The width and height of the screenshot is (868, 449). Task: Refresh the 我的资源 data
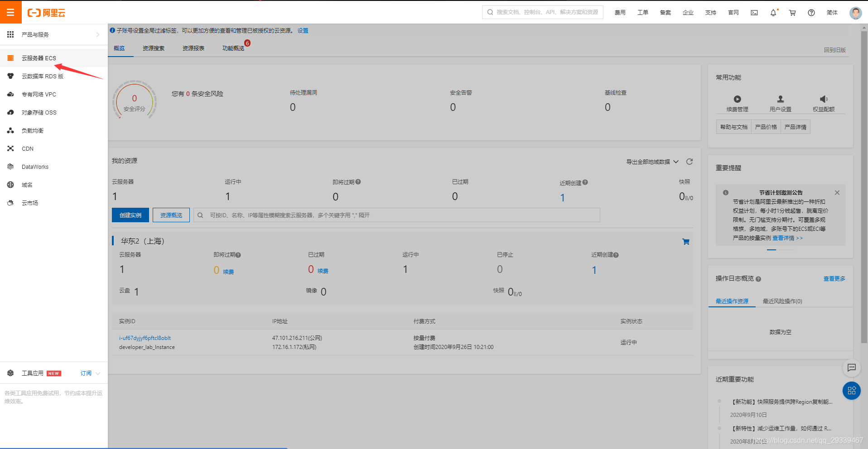pos(690,162)
